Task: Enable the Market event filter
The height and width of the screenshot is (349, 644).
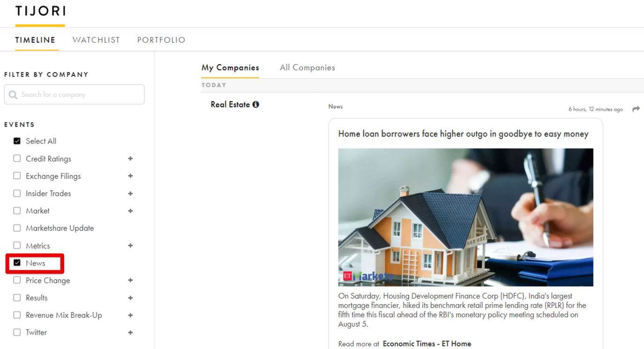Action: pyautogui.click(x=17, y=211)
